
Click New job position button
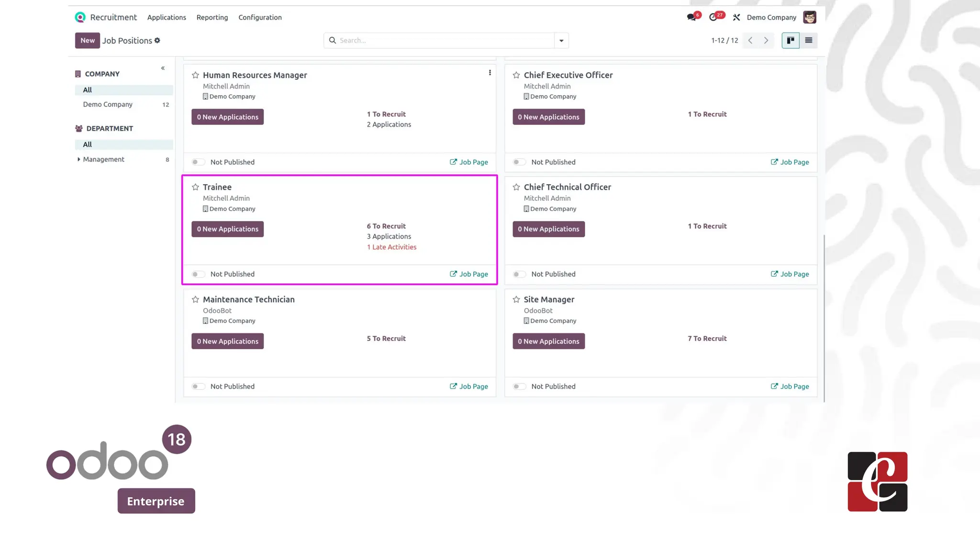[x=87, y=40]
